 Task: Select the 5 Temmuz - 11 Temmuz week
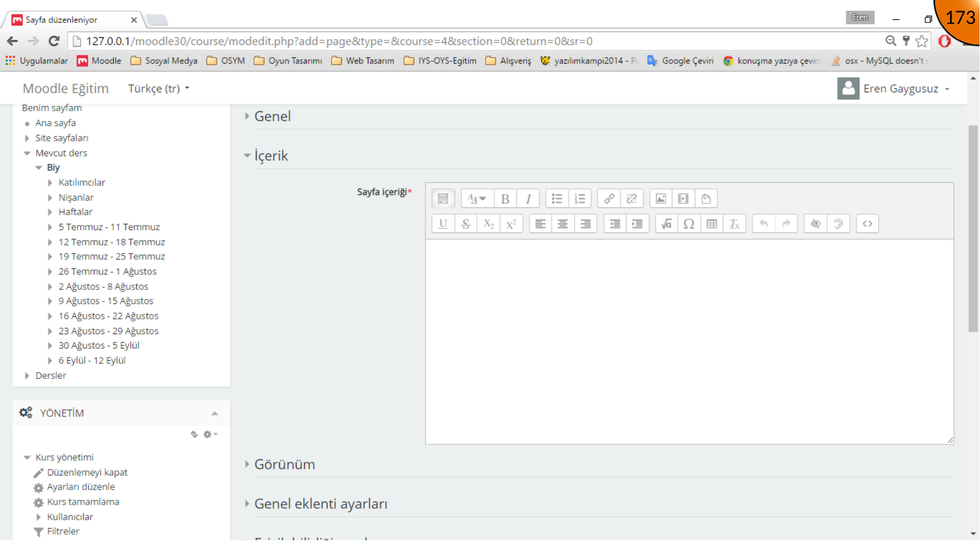109,227
